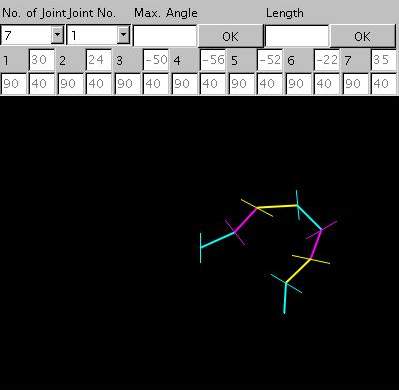Click the cyan base segment at the left end
The image size is (399, 390).
[217, 240]
